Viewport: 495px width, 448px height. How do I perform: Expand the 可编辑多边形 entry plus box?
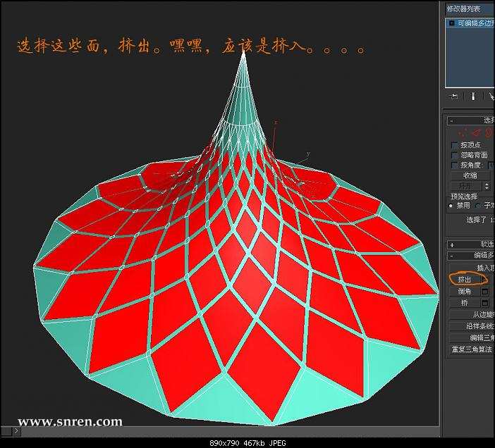pyautogui.click(x=452, y=23)
